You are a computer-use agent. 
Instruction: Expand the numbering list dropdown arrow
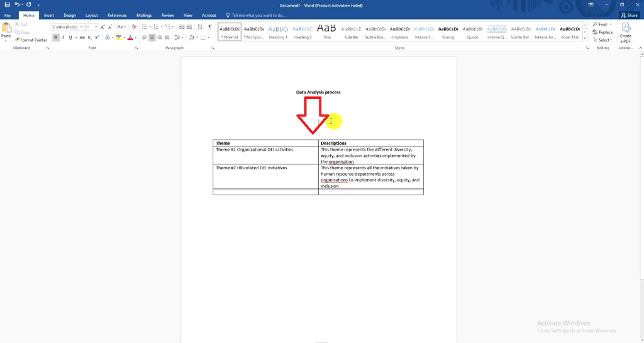(162, 27)
